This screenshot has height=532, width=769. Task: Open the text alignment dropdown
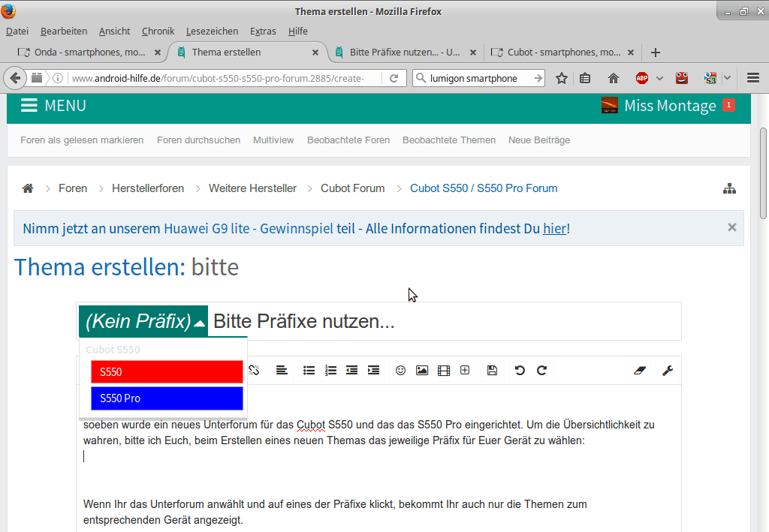pos(282,370)
